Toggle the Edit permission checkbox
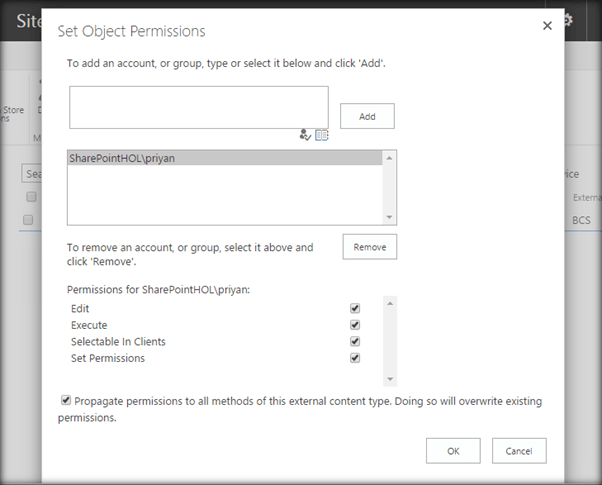The width and height of the screenshot is (602, 485). coord(355,309)
